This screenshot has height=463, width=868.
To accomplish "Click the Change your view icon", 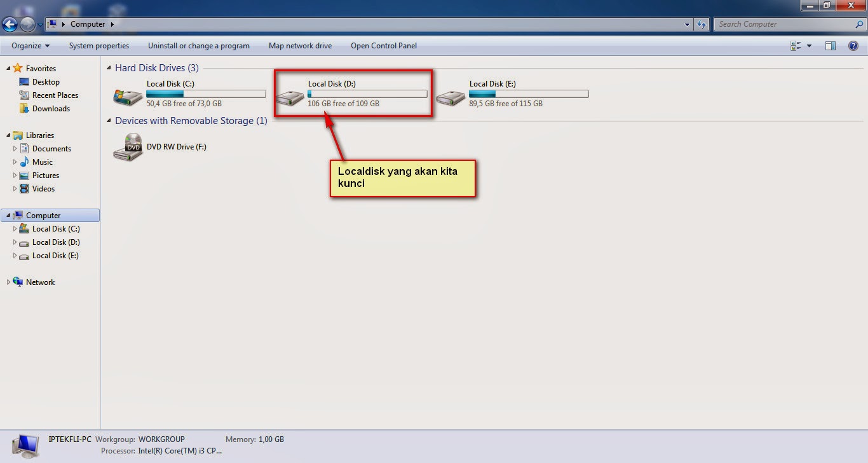I will tap(796, 46).
